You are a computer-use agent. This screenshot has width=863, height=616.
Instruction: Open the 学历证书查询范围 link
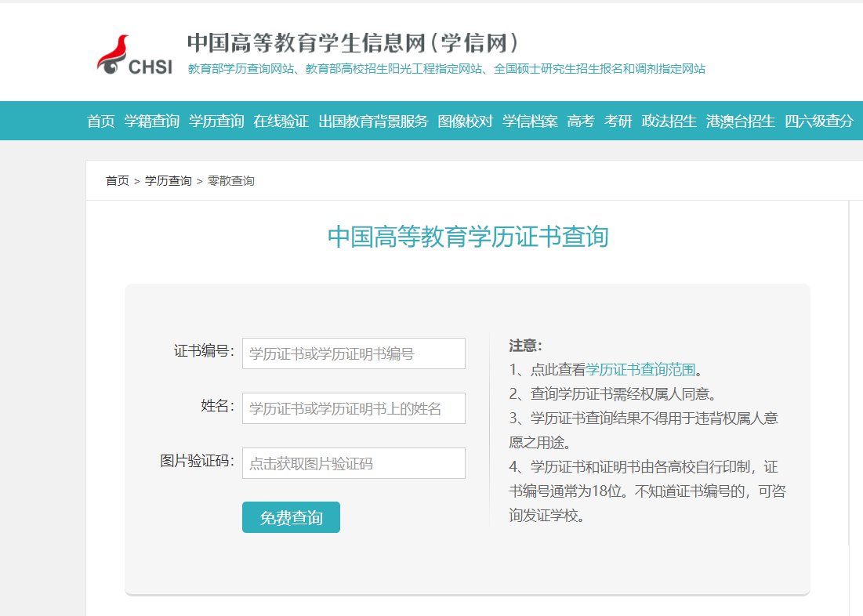pos(640,369)
